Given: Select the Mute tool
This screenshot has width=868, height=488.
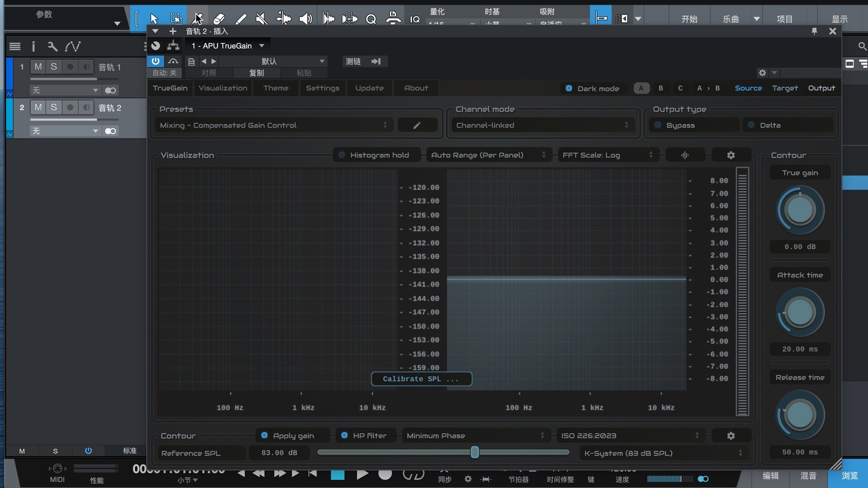Looking at the screenshot, I should point(261,19).
